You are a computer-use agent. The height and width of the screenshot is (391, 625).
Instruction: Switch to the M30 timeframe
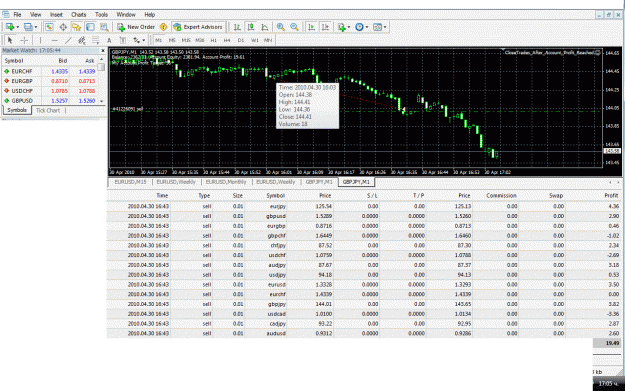coord(200,40)
